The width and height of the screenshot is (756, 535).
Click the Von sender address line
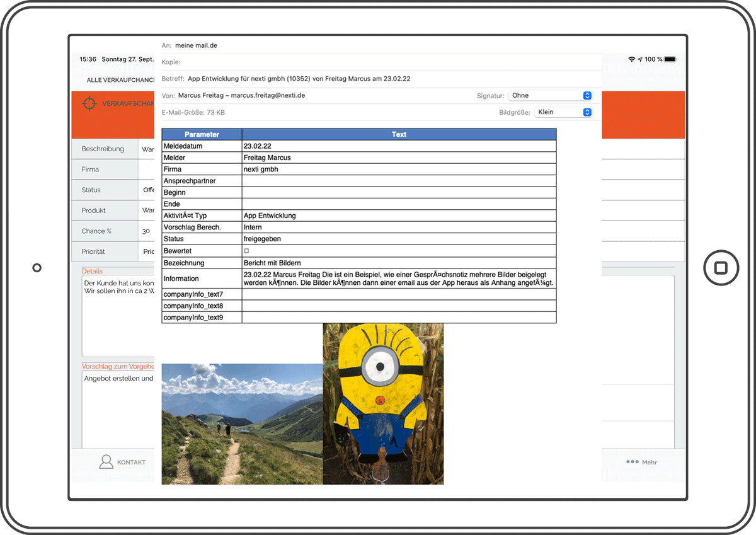click(315, 96)
